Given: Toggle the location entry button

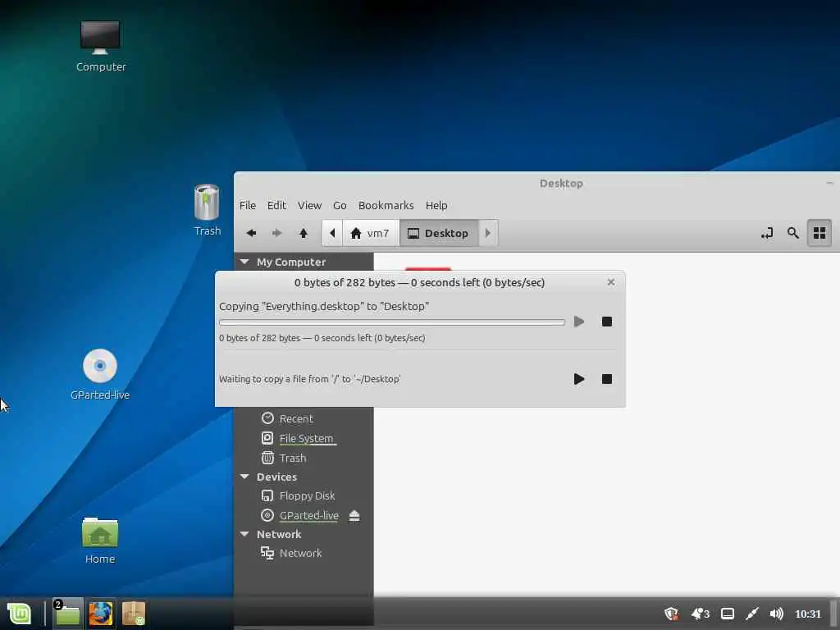Looking at the screenshot, I should click(767, 233).
